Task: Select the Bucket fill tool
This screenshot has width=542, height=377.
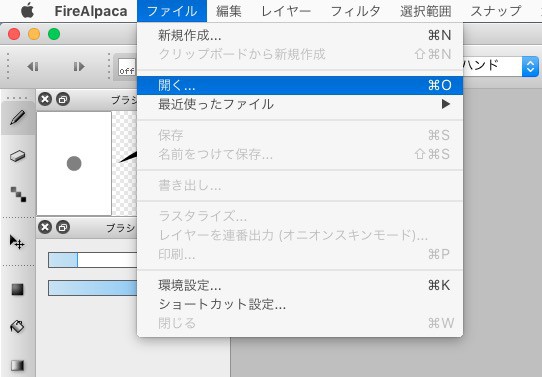Action: tap(17, 326)
